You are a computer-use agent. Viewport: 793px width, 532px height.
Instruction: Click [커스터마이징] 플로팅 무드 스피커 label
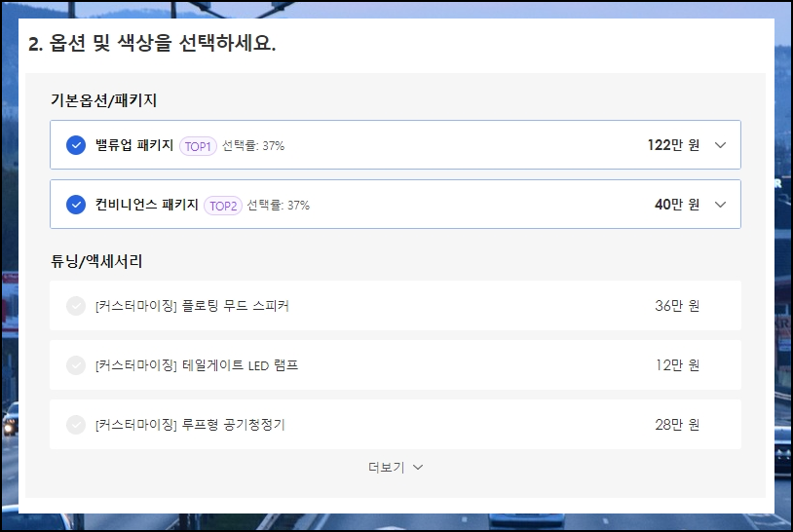point(192,305)
